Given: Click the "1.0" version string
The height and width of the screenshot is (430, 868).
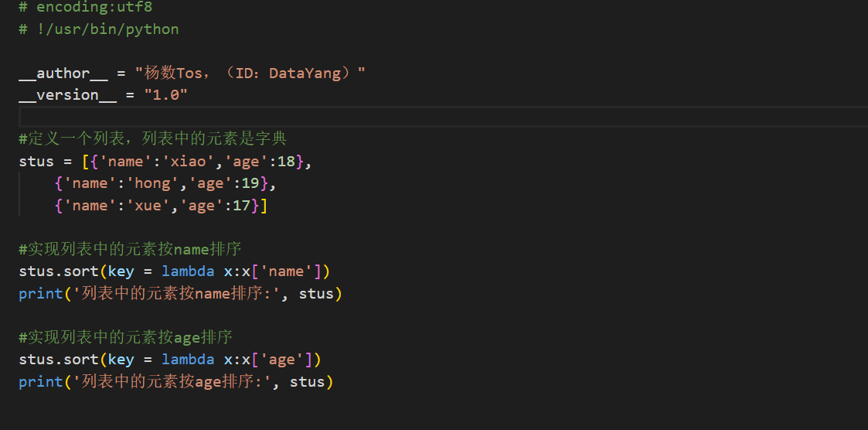Looking at the screenshot, I should [x=166, y=95].
